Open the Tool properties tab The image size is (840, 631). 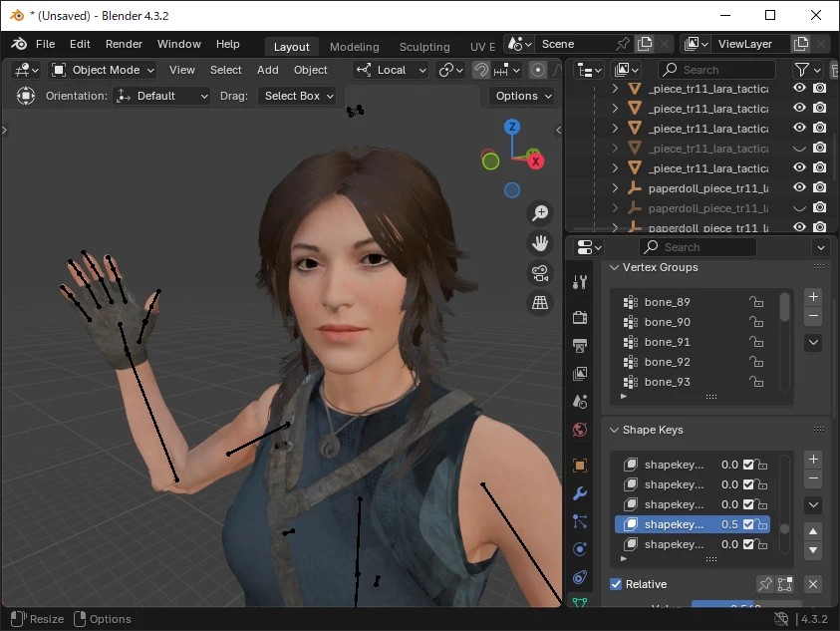[x=580, y=282]
